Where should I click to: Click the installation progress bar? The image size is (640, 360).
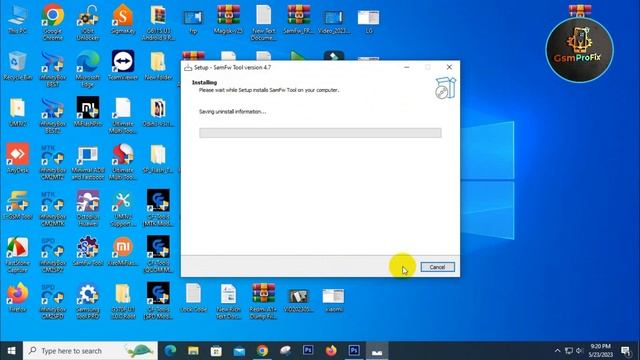tap(320, 133)
